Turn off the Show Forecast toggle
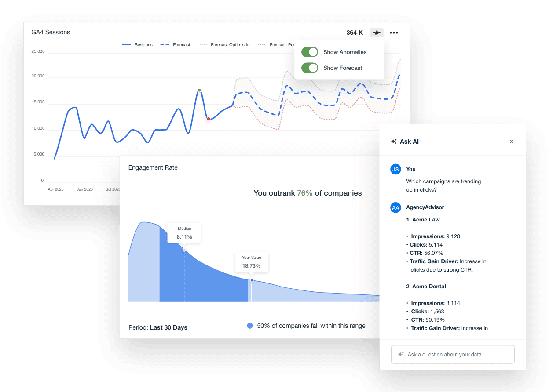Image resolution: width=549 pixels, height=392 pixels. pyautogui.click(x=310, y=68)
